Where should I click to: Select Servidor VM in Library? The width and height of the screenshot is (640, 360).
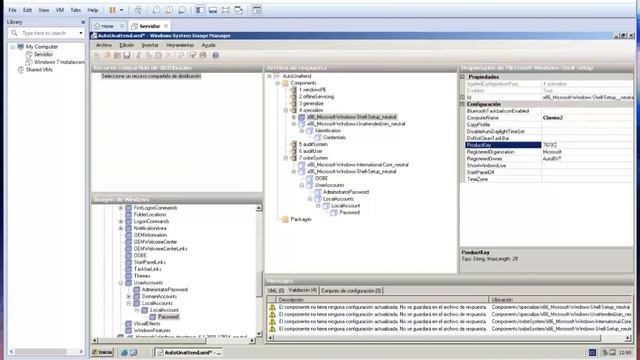point(43,54)
